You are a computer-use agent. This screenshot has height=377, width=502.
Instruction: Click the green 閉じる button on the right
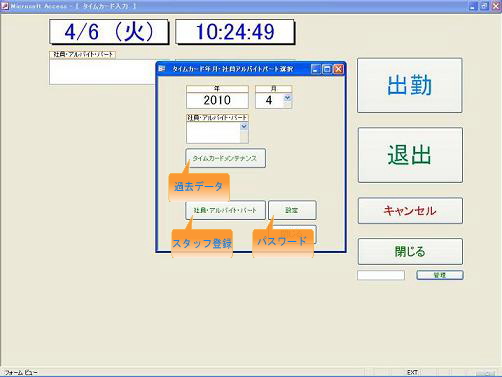tap(410, 251)
